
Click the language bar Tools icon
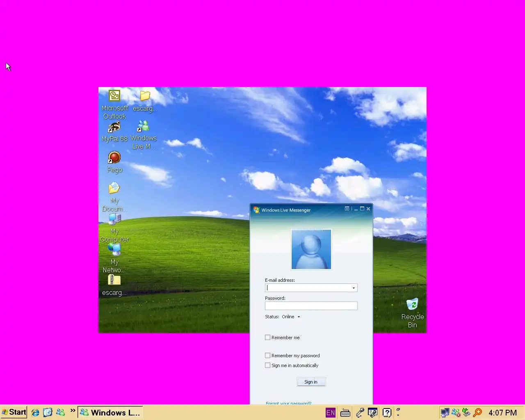pos(372,413)
